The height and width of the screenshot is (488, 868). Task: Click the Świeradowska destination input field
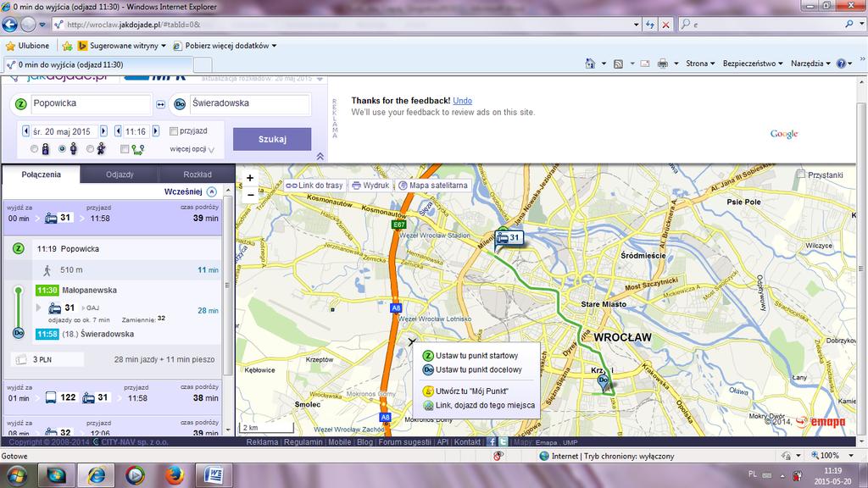[249, 103]
